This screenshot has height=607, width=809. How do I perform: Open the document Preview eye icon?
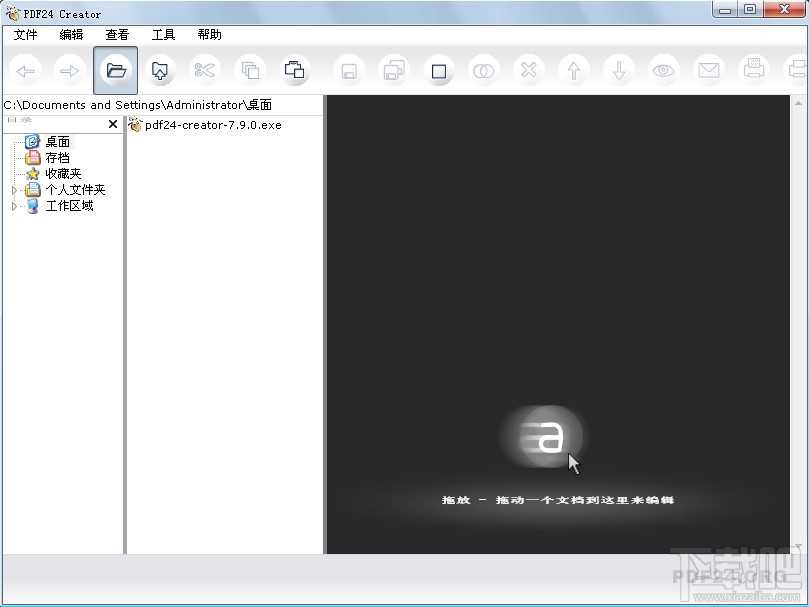tap(663, 70)
